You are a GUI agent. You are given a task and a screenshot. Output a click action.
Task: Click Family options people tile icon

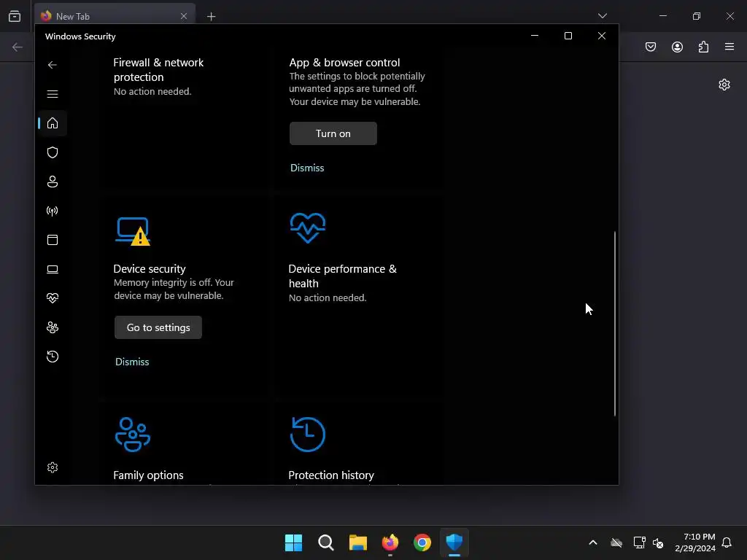click(x=133, y=435)
